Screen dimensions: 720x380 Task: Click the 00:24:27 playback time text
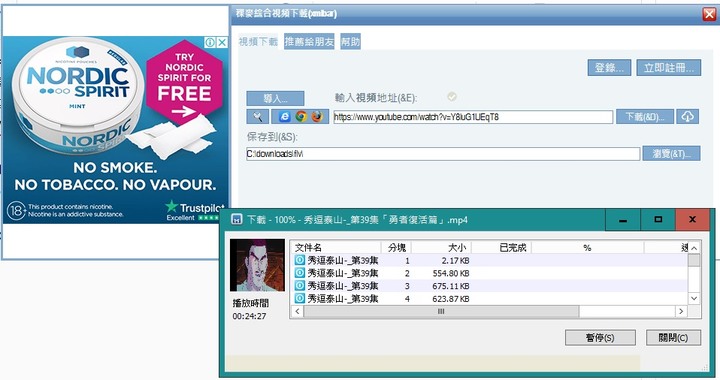click(x=249, y=316)
